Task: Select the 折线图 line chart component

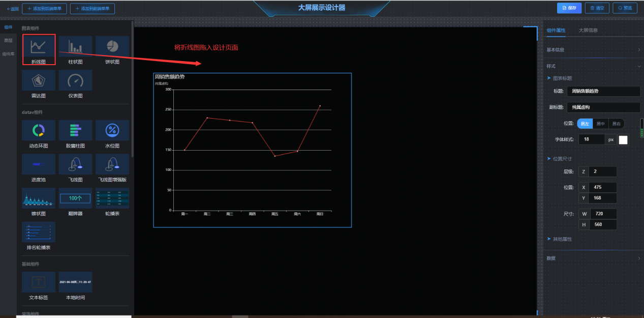Action: pos(39,50)
